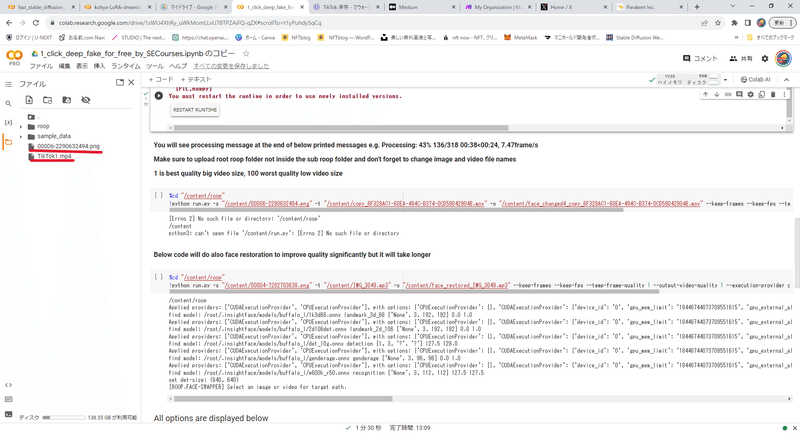Screen dimensions: 800x433
Task: Click disk usage bar in file panel
Action: pyautogui.click(x=64, y=417)
